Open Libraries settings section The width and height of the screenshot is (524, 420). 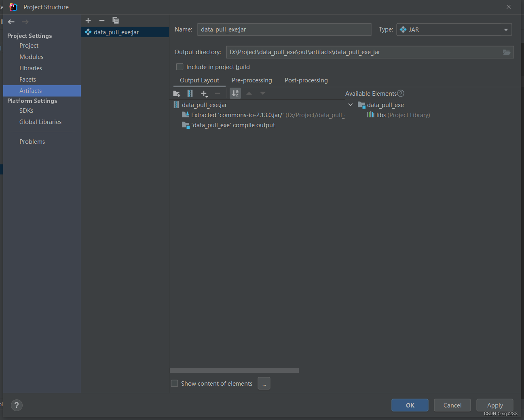pos(31,68)
